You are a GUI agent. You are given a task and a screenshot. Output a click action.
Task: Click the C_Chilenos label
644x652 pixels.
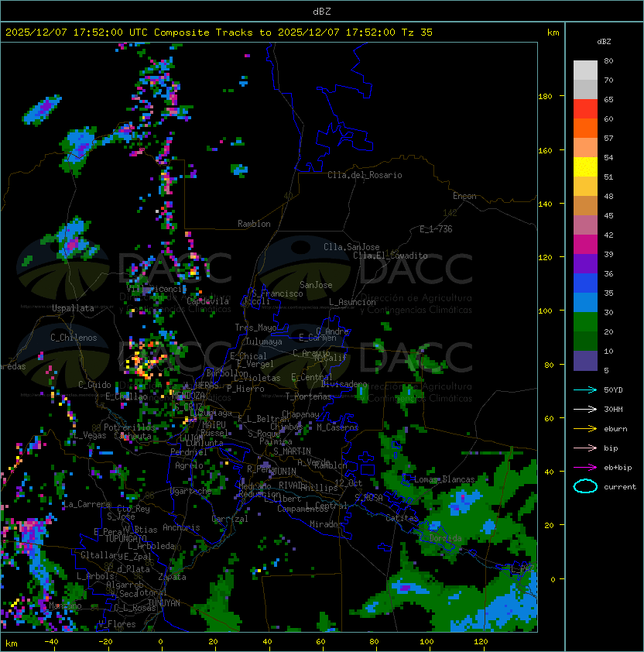[74, 338]
